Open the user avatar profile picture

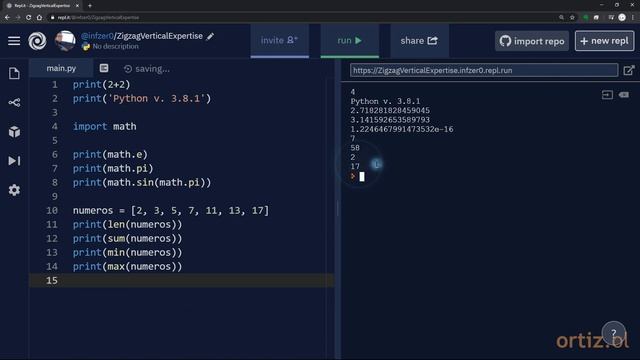(65, 41)
